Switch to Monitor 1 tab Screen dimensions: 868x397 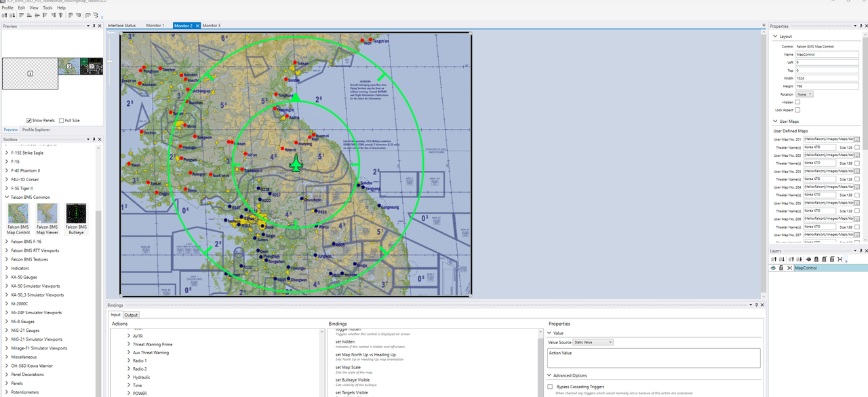point(155,25)
